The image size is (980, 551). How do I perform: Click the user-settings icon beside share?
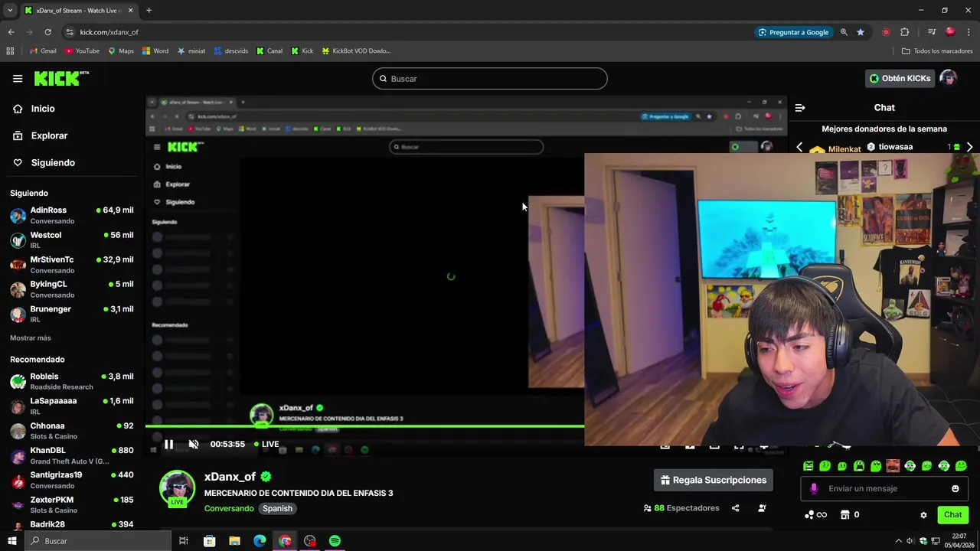[762, 508]
